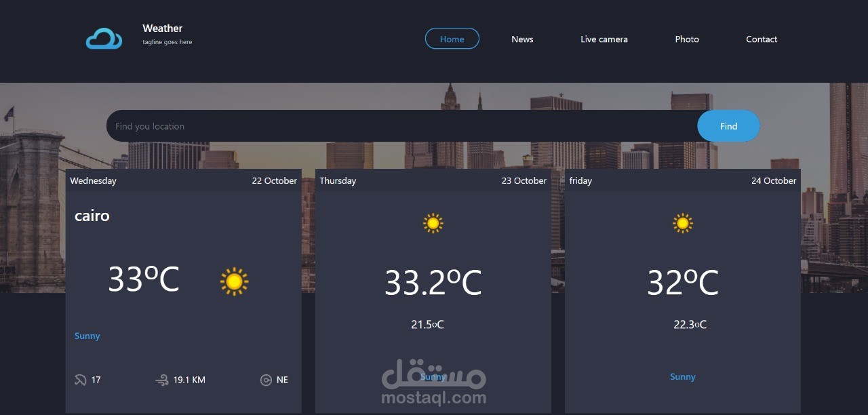
Task: Go to the Photo section
Action: [687, 39]
